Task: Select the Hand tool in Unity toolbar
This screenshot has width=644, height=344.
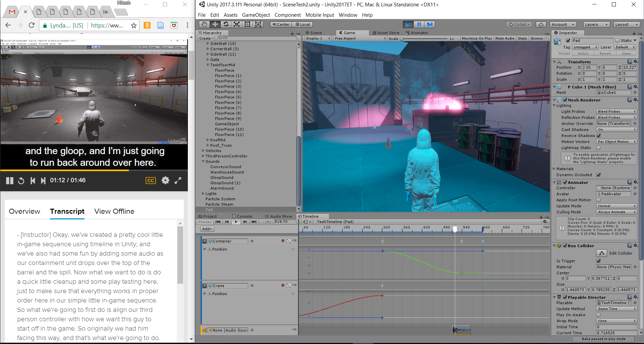Action: click(204, 24)
